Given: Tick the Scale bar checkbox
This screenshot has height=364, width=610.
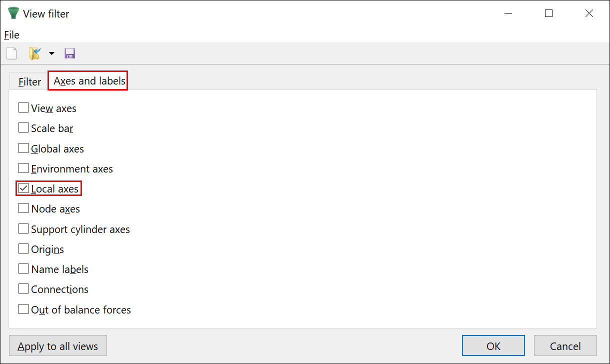Looking at the screenshot, I should [23, 128].
